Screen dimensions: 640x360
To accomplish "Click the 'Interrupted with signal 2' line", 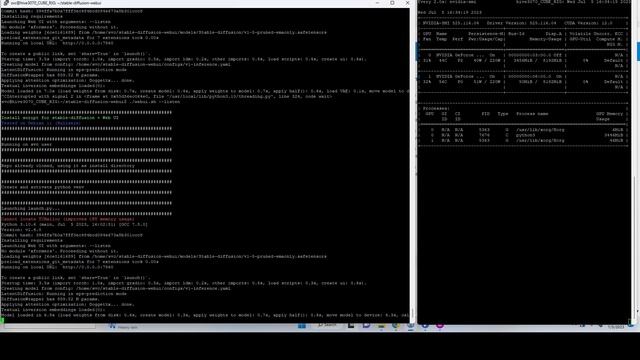I will coord(167,96).
